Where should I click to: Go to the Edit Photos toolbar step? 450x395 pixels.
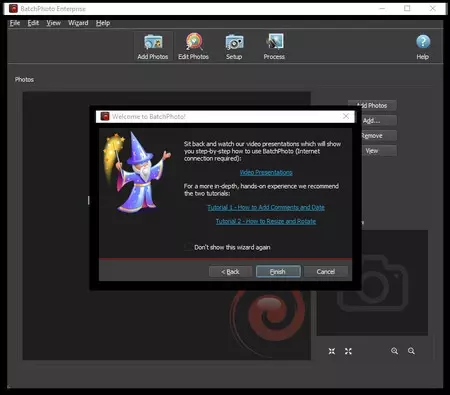tap(193, 47)
